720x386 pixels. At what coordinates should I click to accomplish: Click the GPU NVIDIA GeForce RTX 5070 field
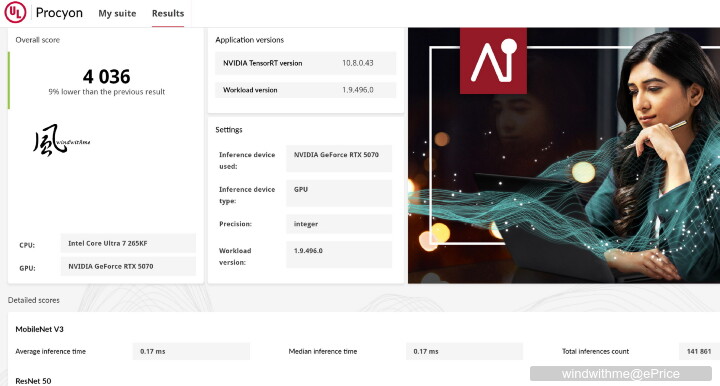[x=128, y=266]
